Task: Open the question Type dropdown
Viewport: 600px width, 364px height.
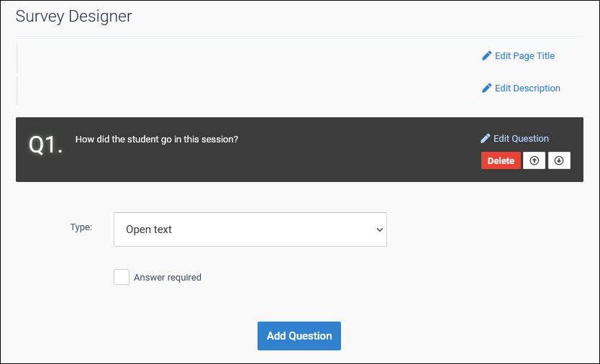Action: point(250,229)
